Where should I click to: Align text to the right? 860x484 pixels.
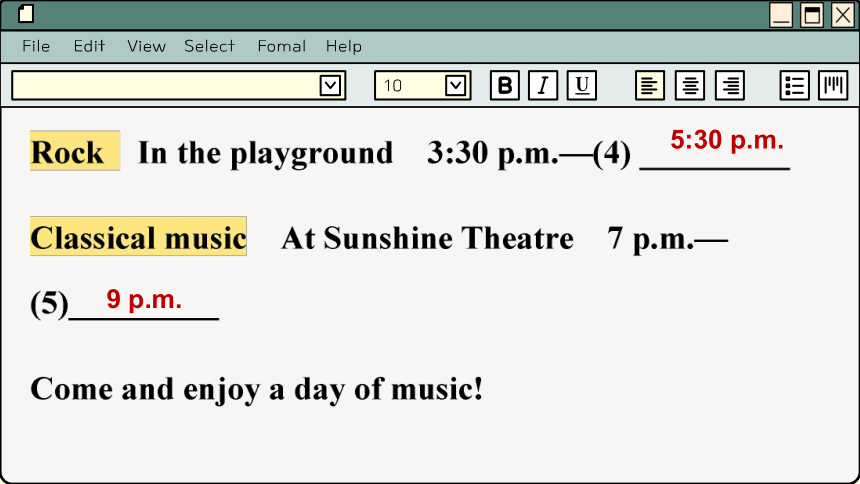click(x=730, y=86)
